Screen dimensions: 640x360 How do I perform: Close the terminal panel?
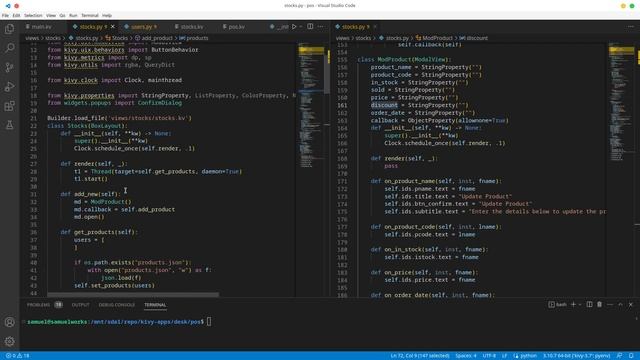631,304
